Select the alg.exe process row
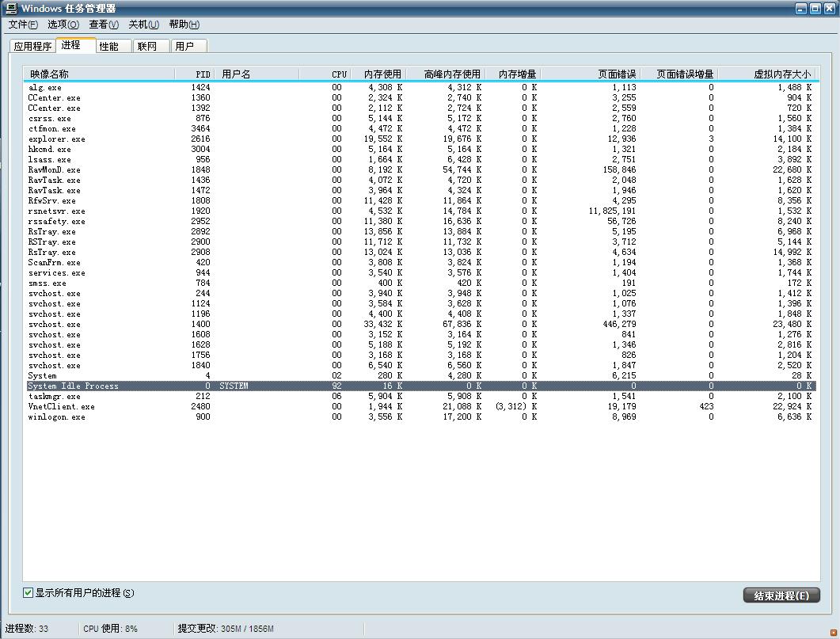 [x=420, y=87]
